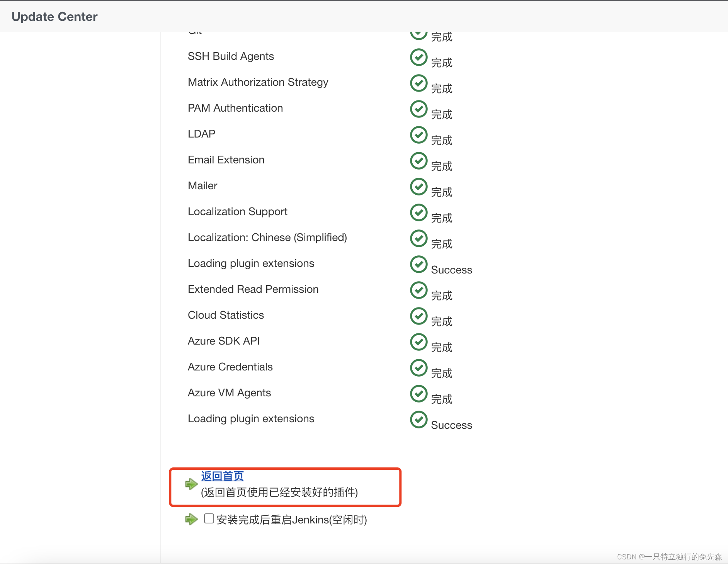Click the Azure VM Agents checkmark icon
This screenshot has height=564, width=728.
click(418, 394)
